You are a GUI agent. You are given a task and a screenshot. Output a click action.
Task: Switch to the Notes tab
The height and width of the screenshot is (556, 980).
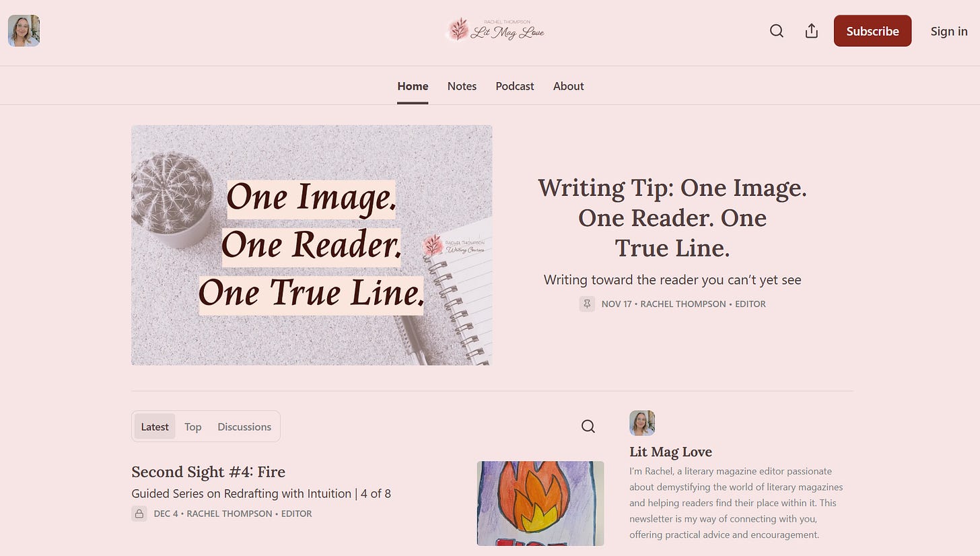click(x=462, y=86)
